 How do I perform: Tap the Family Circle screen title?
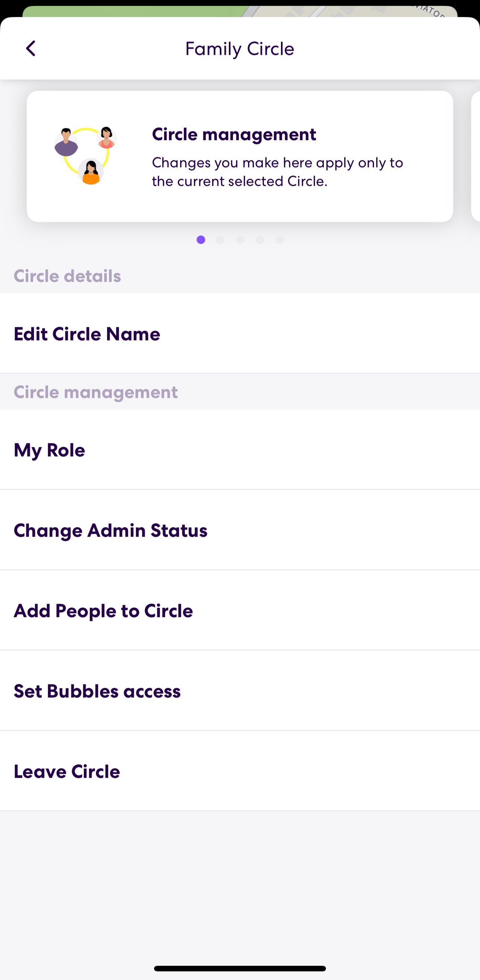[x=240, y=48]
